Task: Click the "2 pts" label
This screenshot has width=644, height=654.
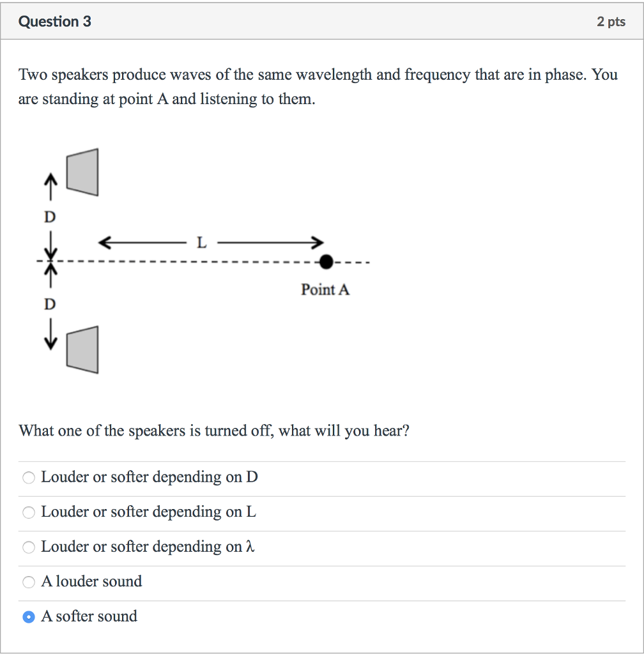Action: (611, 21)
